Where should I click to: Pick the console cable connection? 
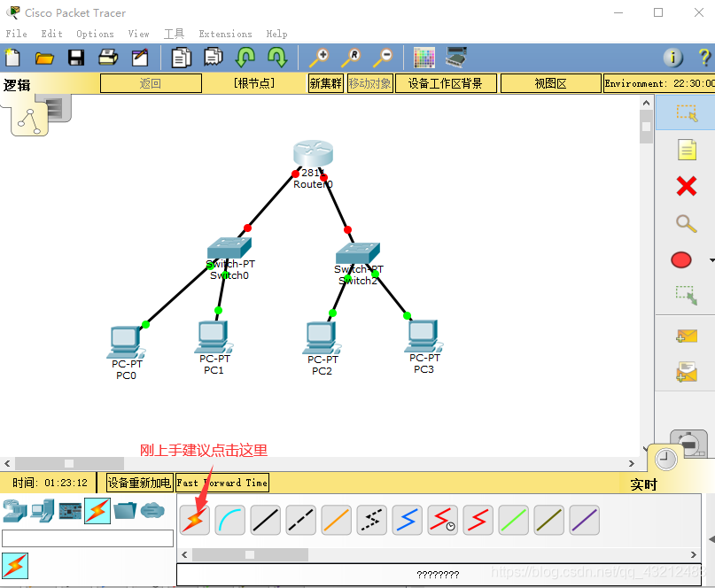pos(229,520)
